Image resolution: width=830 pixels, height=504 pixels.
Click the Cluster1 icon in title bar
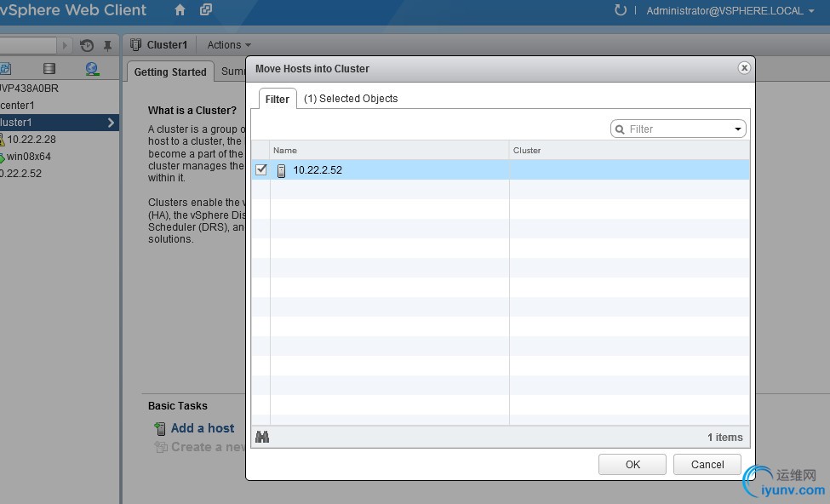135,44
